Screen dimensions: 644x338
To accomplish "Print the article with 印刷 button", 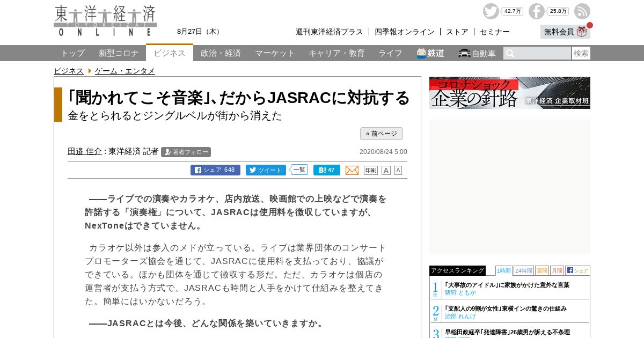I will pos(371,170).
